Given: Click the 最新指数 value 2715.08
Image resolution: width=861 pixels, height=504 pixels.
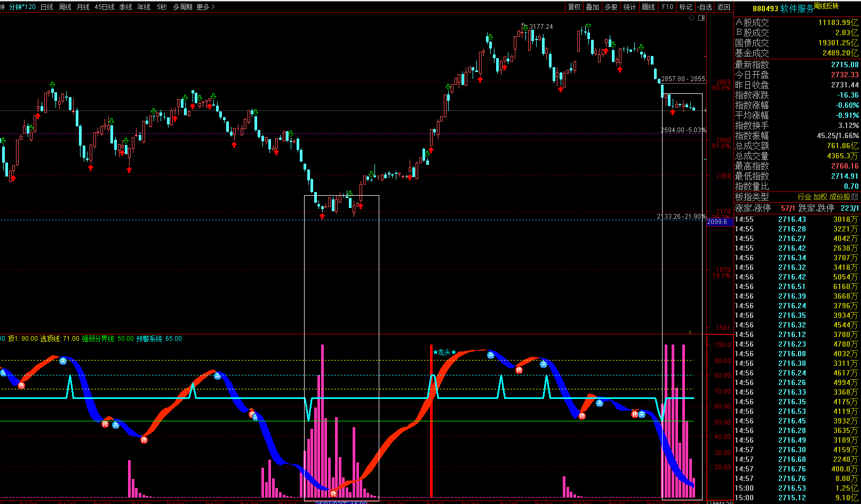Looking at the screenshot, I should pos(845,65).
